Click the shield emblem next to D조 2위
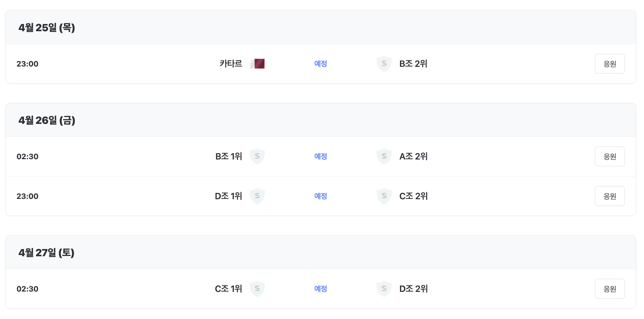This screenshot has width=644, height=319. (x=384, y=288)
